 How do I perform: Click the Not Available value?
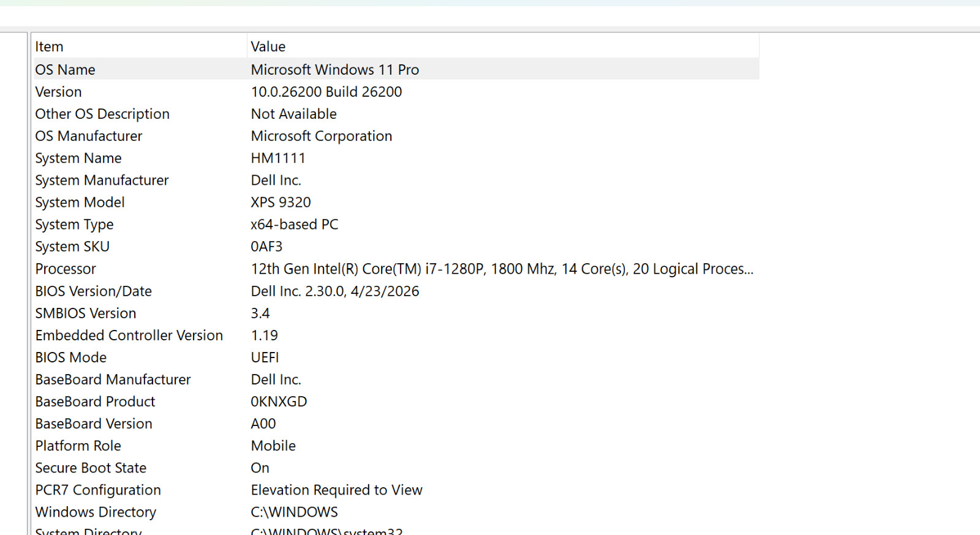[294, 114]
